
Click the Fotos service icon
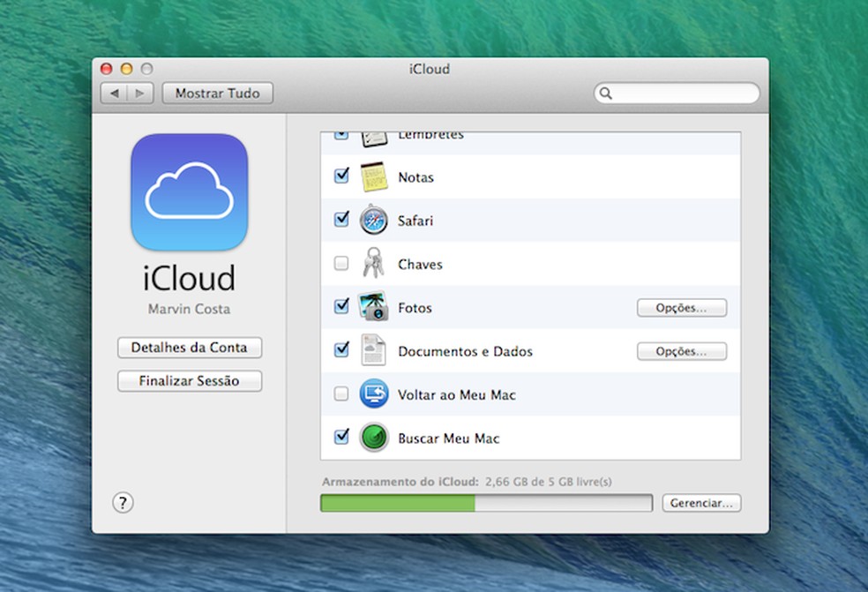[x=374, y=307]
